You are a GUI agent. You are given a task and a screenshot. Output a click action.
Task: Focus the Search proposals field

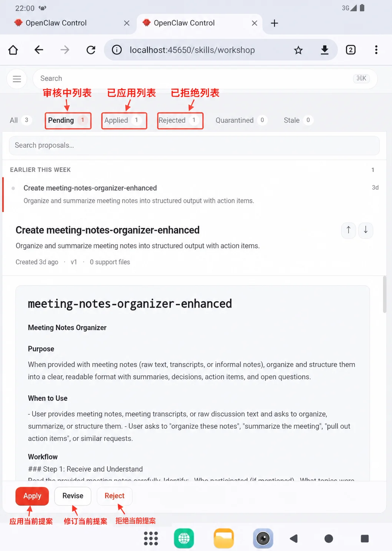point(194,145)
